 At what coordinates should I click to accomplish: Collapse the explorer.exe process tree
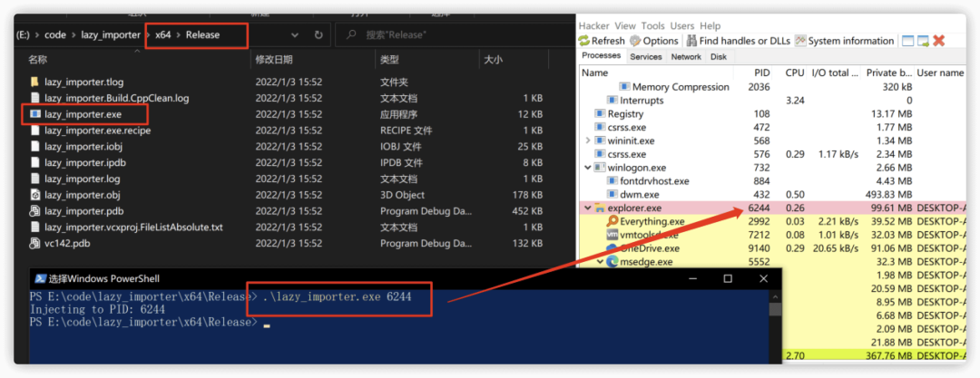tap(587, 208)
